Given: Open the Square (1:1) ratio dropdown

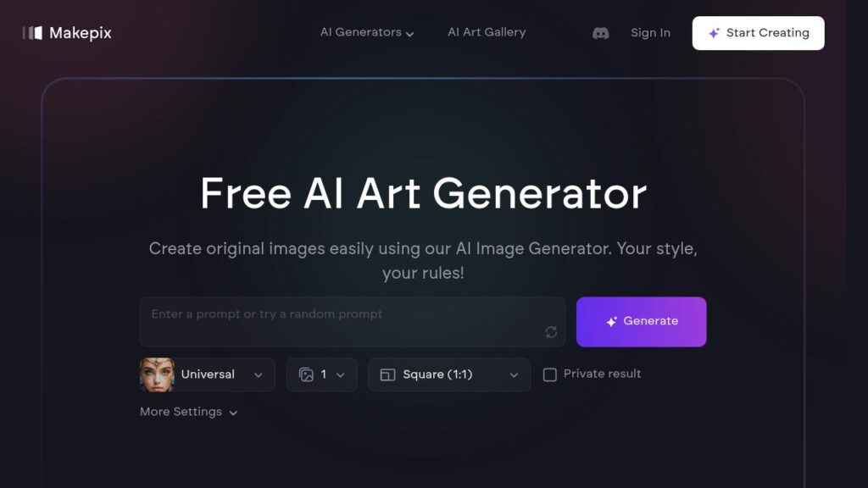Looking at the screenshot, I should coord(449,374).
